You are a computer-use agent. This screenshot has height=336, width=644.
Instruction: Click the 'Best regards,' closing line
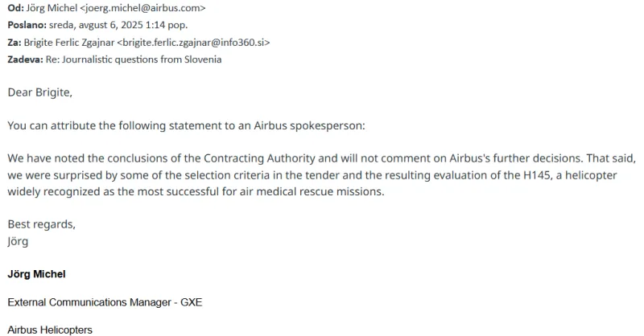[42, 224]
